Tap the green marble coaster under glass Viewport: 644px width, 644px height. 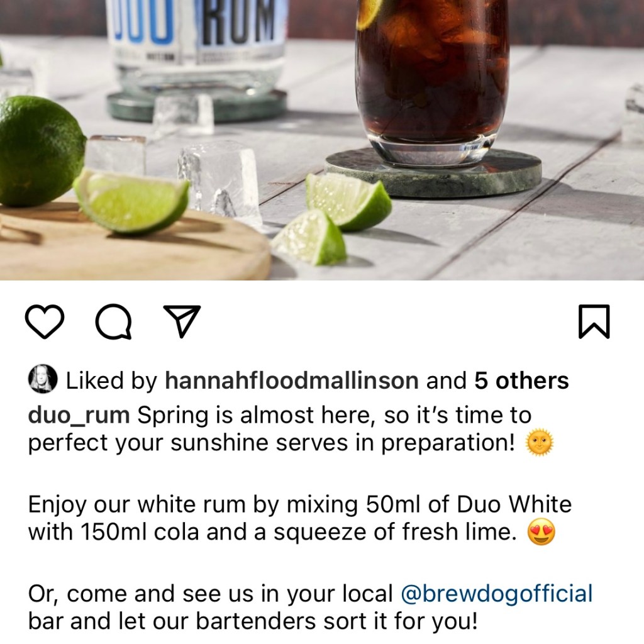(x=433, y=172)
